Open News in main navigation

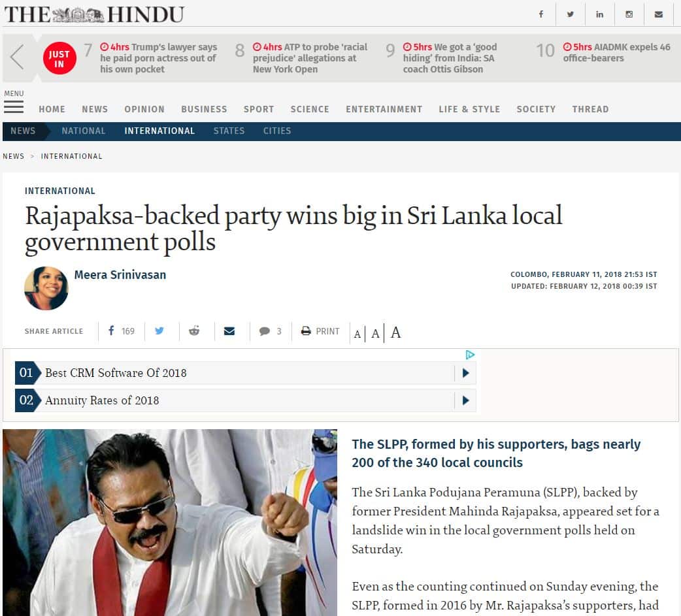click(95, 109)
